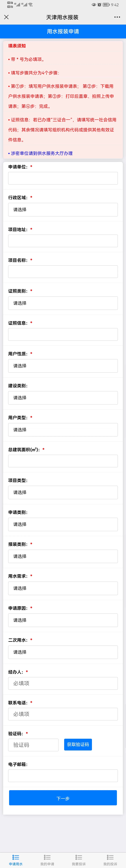Viewport: 126px width, 868px height.
Task: Click the 申请单位 input field
Action: click(63, 178)
